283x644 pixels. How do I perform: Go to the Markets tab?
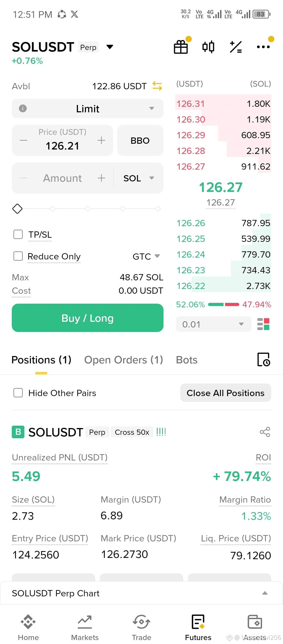(85, 628)
